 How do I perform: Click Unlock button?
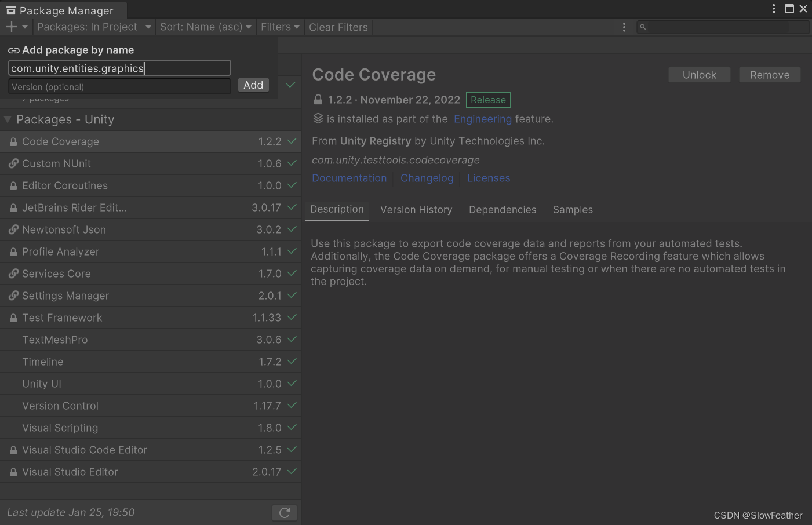[700, 75]
